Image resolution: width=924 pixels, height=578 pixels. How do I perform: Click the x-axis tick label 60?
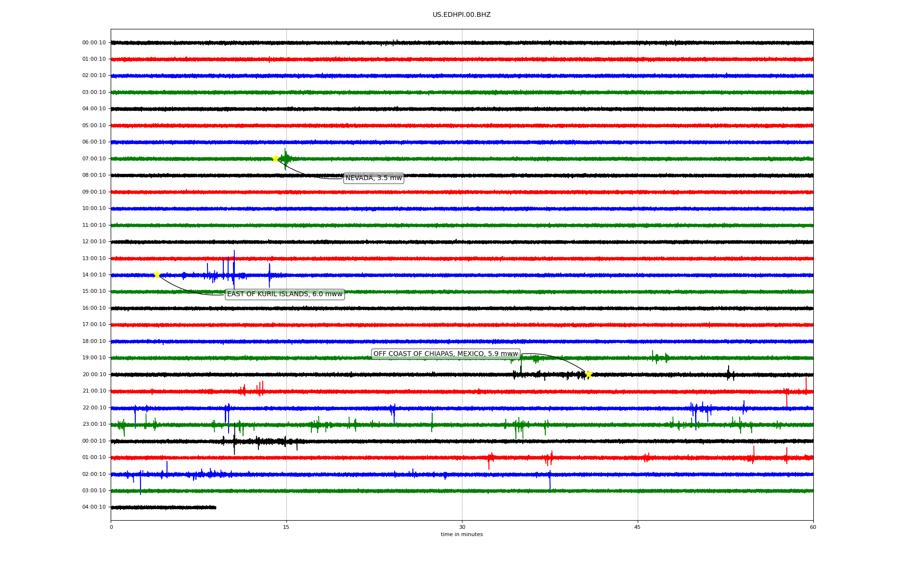click(x=813, y=527)
